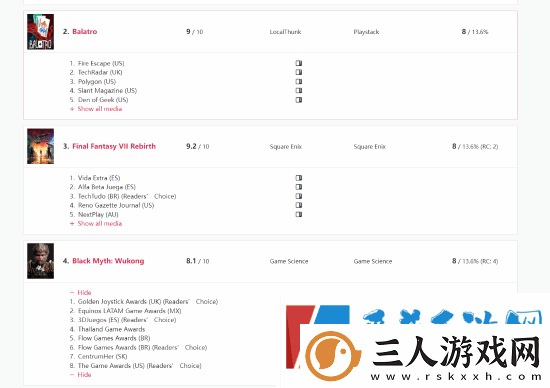Open the Balatro cover thumbnail

pyautogui.click(x=40, y=32)
